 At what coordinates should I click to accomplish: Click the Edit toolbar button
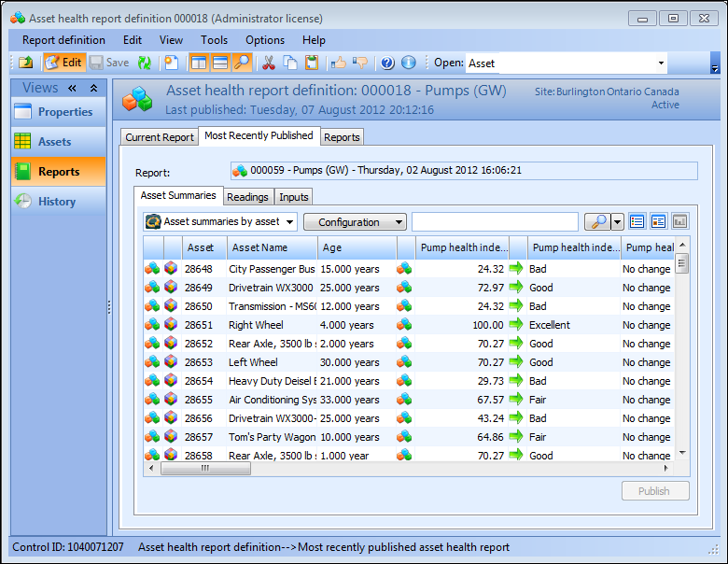pos(63,63)
